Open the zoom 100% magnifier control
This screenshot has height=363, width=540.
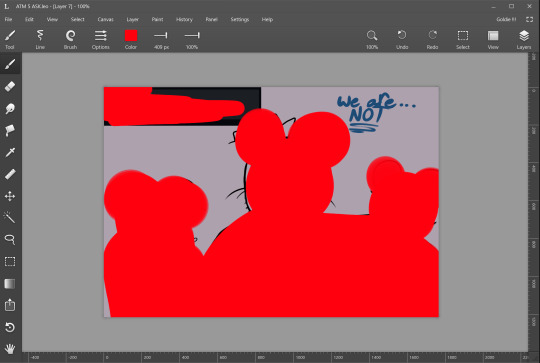[x=372, y=39]
